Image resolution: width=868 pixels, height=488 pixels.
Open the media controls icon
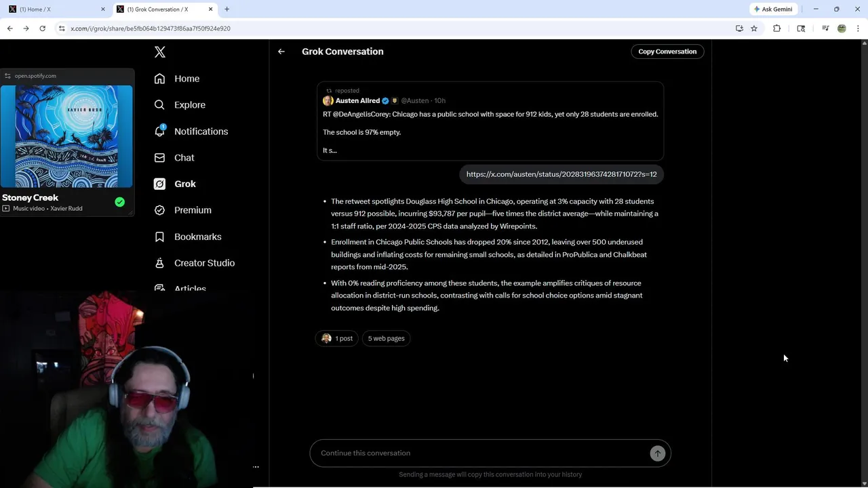click(825, 28)
